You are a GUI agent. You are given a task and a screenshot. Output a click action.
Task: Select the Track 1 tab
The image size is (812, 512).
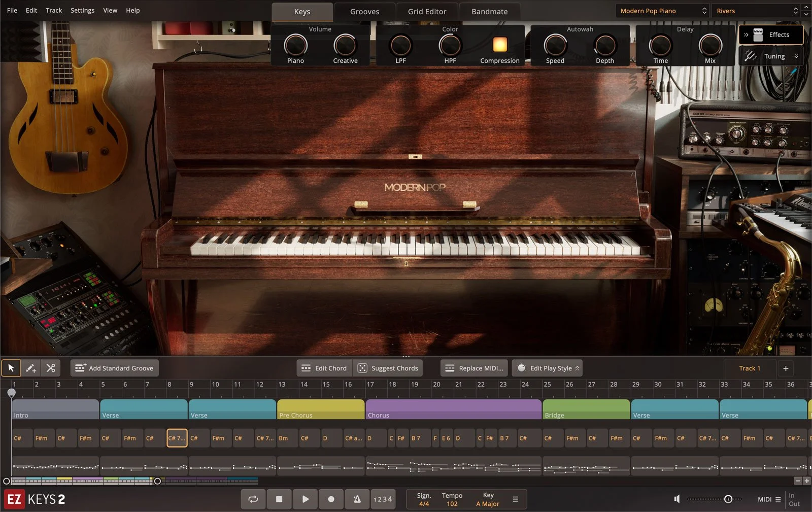pyautogui.click(x=750, y=368)
